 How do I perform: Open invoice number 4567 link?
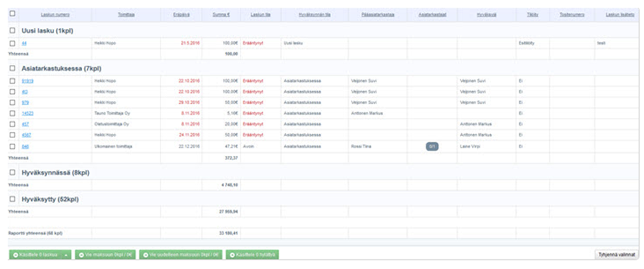click(x=26, y=135)
